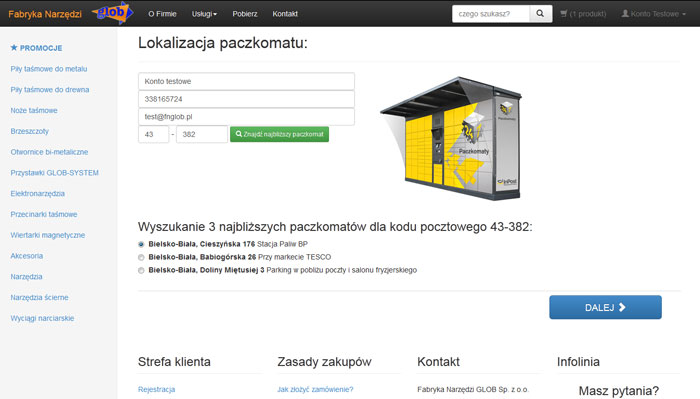Image resolution: width=700 pixels, height=399 pixels.
Task: Open Wiertarki magnetyczne category
Action: [x=47, y=235]
